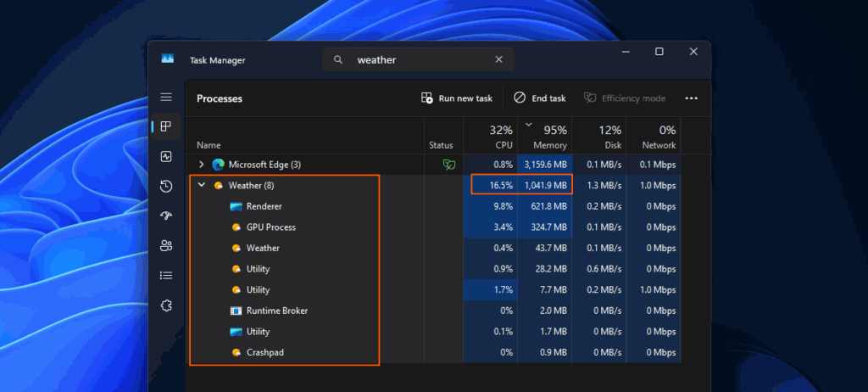Open the three-dot more options menu
868x392 pixels.
click(x=692, y=98)
